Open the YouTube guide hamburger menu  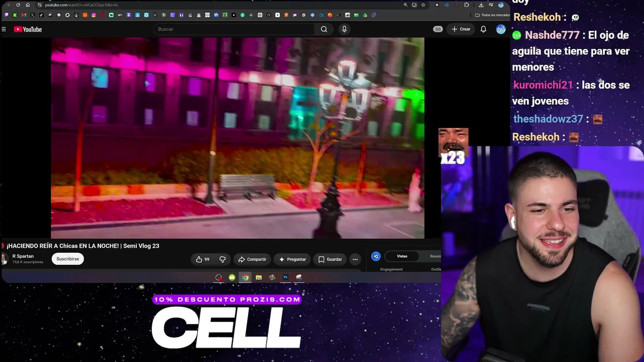(x=4, y=29)
